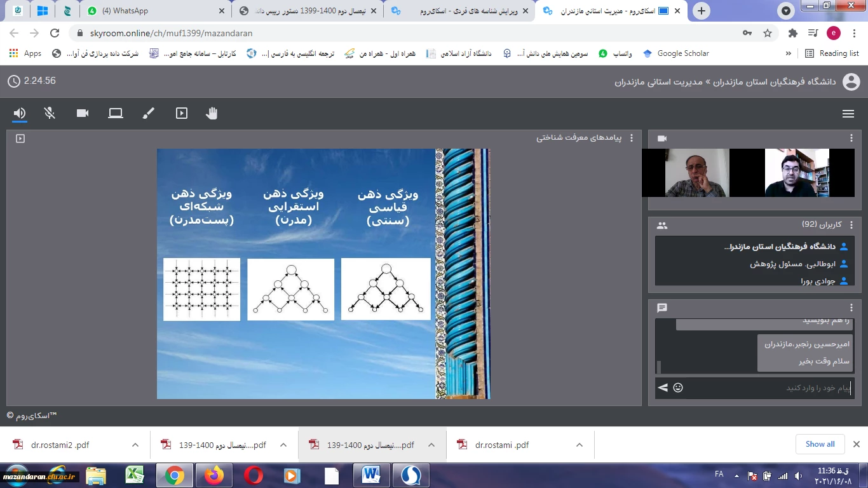The image size is (868, 488).
Task: Expand options for dr.rostami2.pdf download
Action: tap(135, 445)
